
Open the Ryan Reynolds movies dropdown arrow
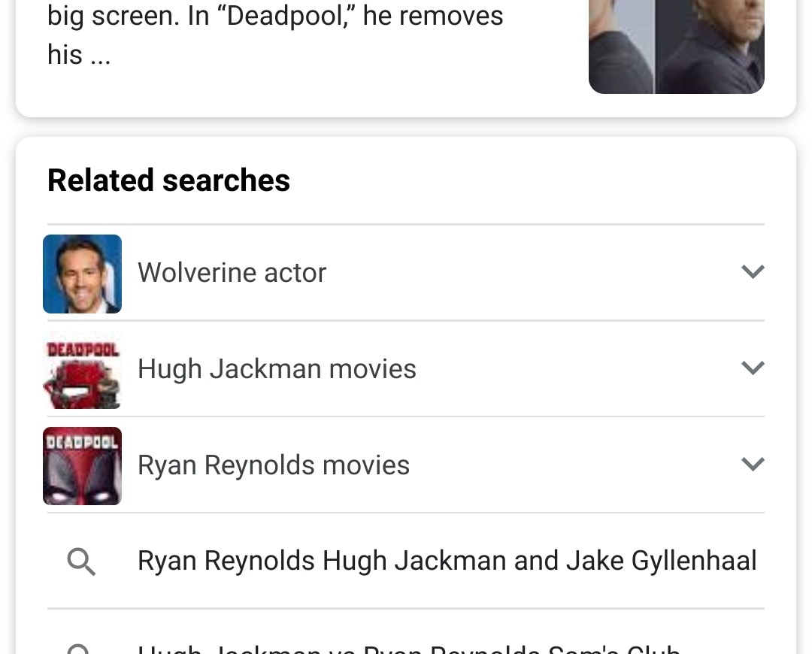tap(753, 465)
